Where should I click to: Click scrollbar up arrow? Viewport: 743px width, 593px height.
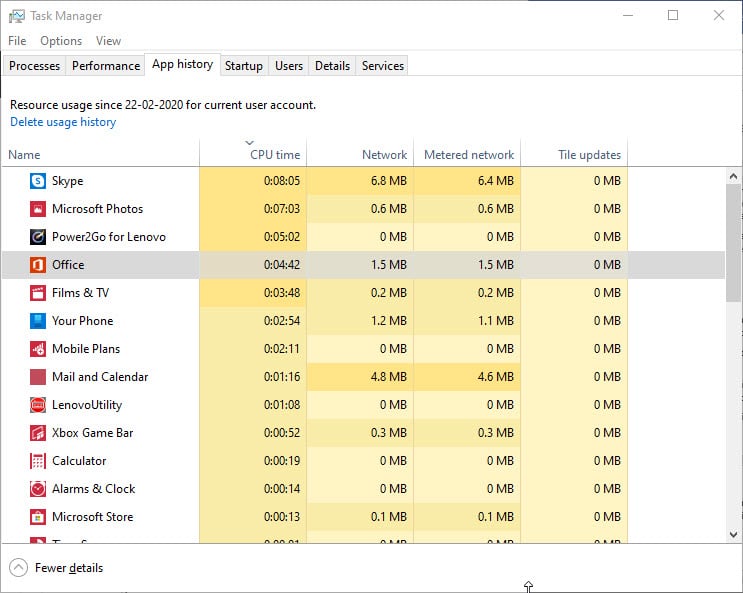(x=734, y=176)
